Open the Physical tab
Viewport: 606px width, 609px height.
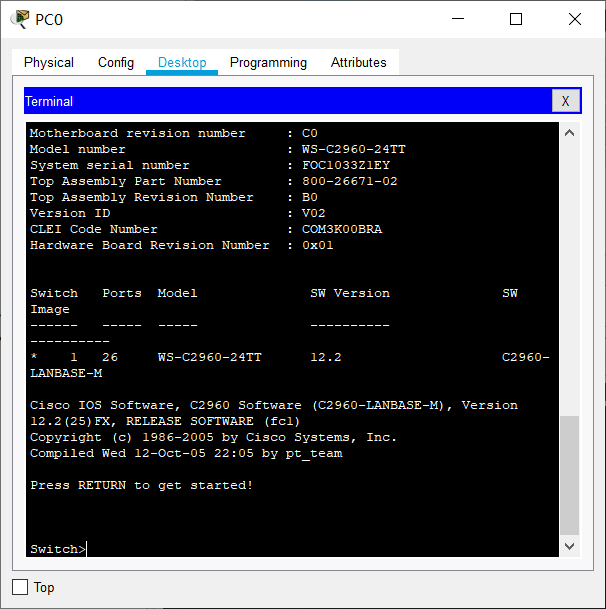point(49,63)
